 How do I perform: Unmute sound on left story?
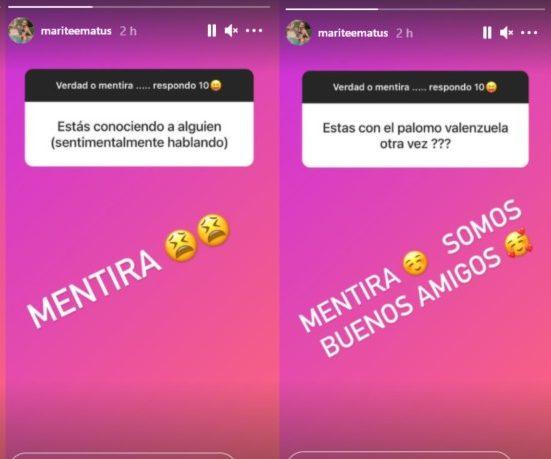pos(231,31)
